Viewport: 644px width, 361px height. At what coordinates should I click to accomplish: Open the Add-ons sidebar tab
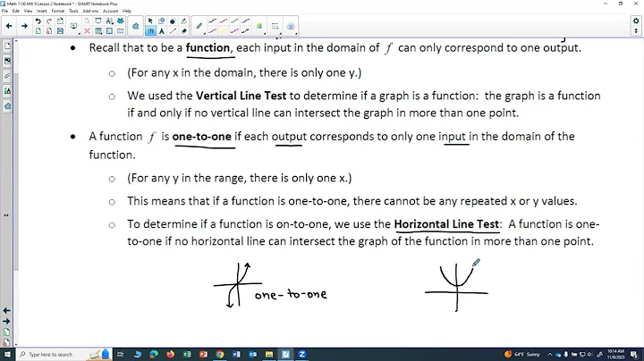[x=7, y=106]
